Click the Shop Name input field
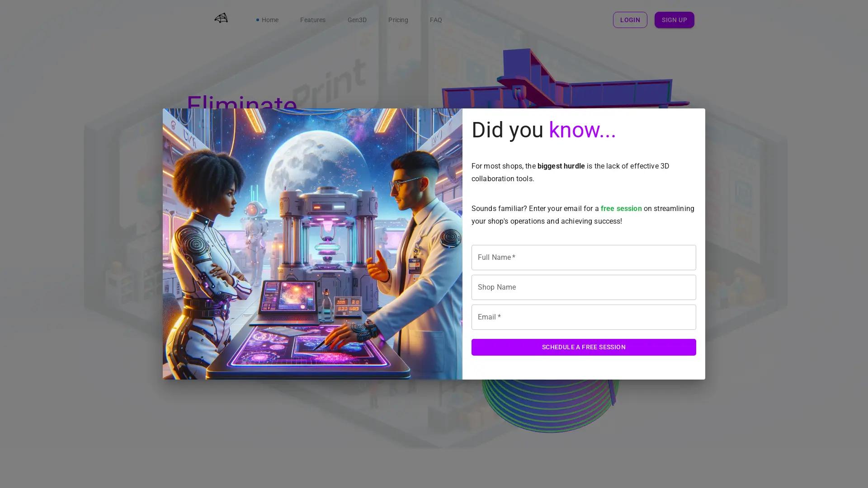Screen dimensions: 868x488 (x=584, y=287)
